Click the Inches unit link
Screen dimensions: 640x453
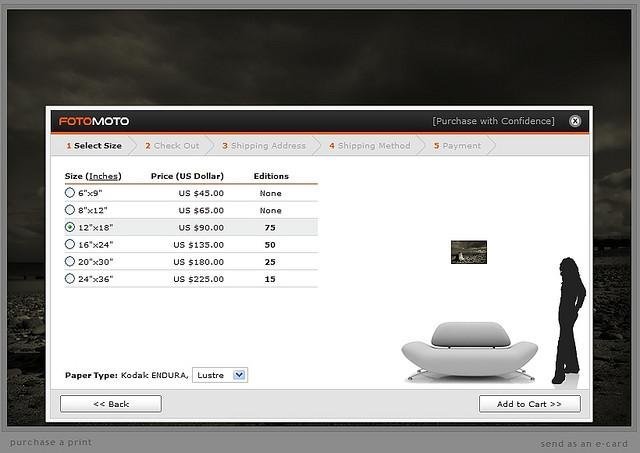click(x=104, y=176)
